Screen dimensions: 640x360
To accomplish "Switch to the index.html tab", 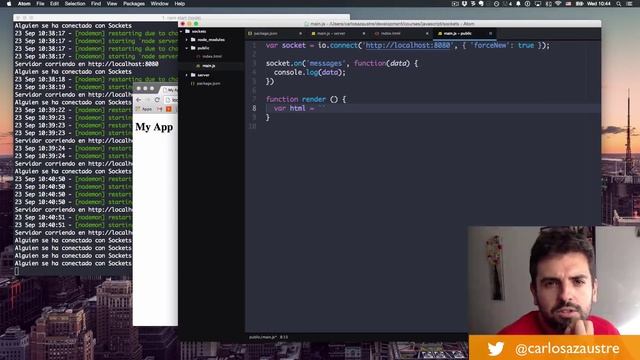I will coord(401,33).
